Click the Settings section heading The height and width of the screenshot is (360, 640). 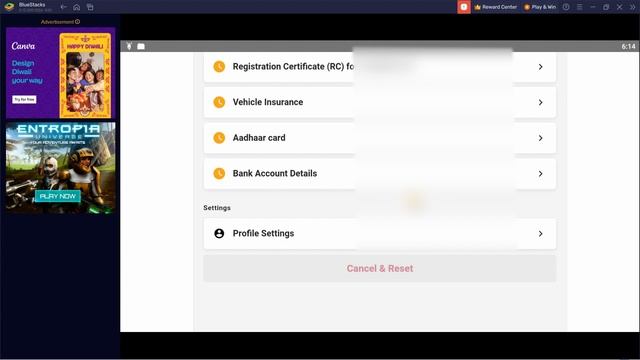tap(217, 208)
